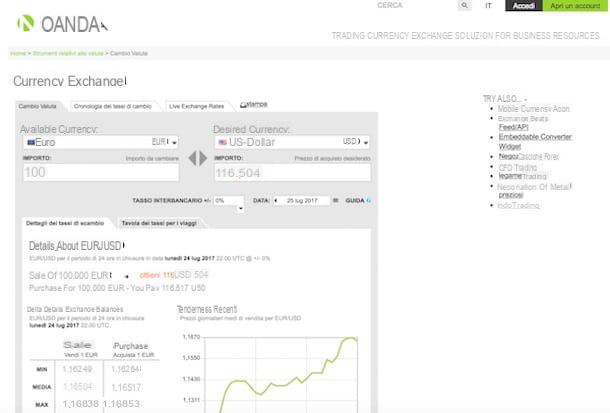The image size is (610, 413).
Task: Open the Live Exchange Rates tab
Action: pyautogui.click(x=196, y=106)
